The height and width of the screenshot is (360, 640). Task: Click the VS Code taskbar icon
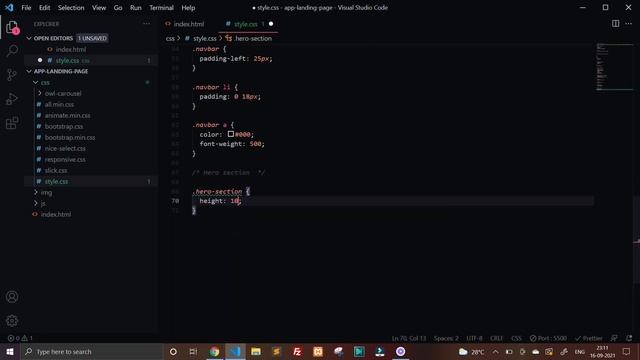[x=235, y=351]
